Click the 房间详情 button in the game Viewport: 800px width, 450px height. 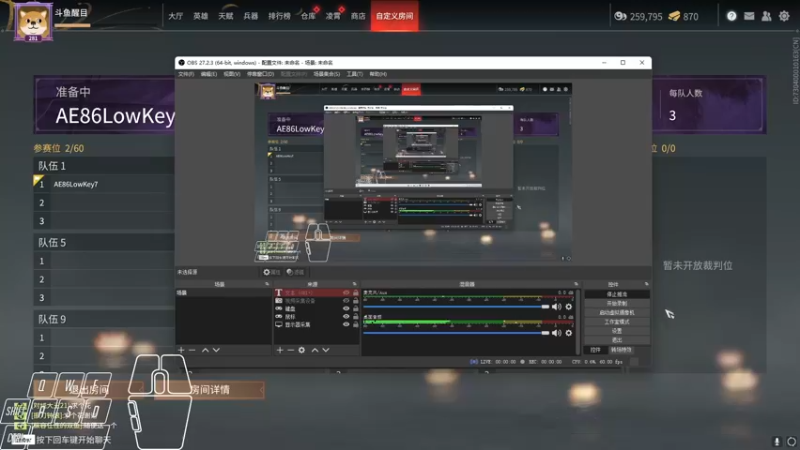coord(210,390)
